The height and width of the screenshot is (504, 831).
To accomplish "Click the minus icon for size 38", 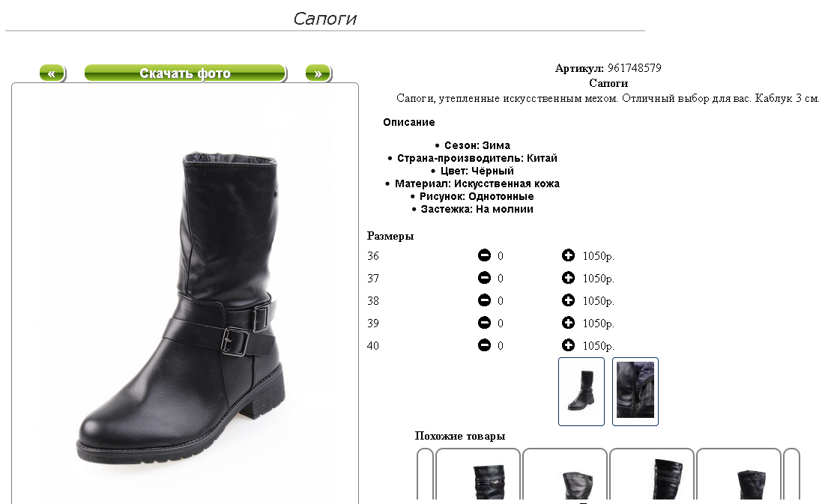I will point(484,300).
